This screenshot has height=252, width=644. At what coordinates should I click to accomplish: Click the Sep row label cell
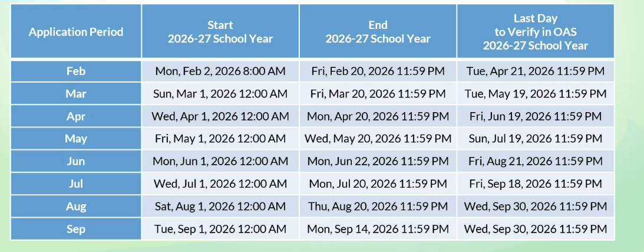click(76, 228)
